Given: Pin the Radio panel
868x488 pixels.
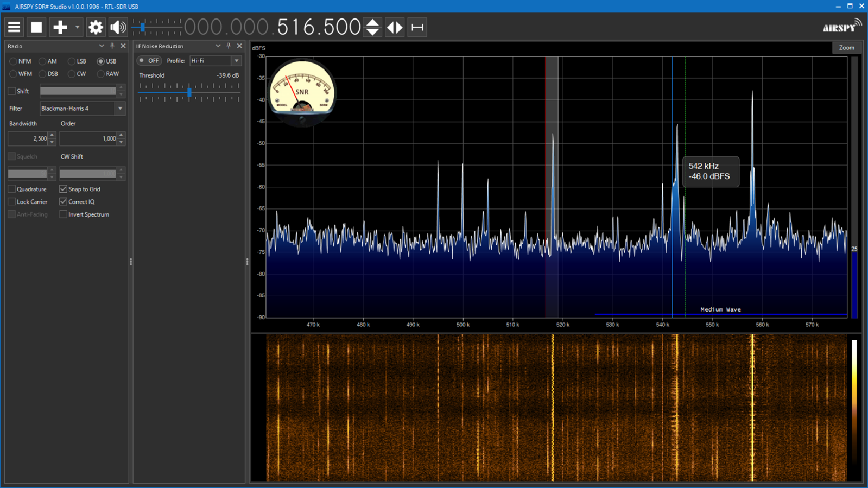Looking at the screenshot, I should pyautogui.click(x=112, y=46).
